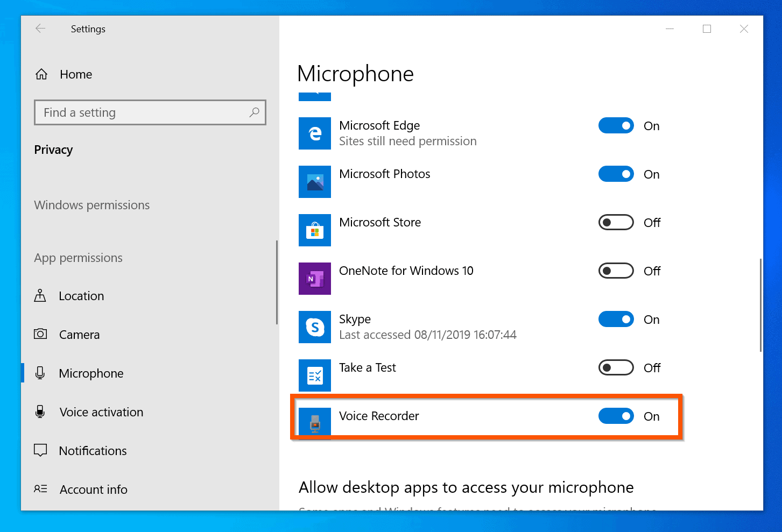Click the Take a Test label

(368, 367)
